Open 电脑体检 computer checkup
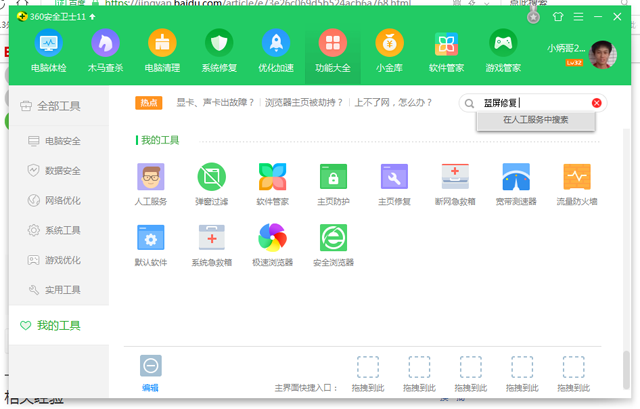Viewport: 640px width, 409px height. (49, 51)
